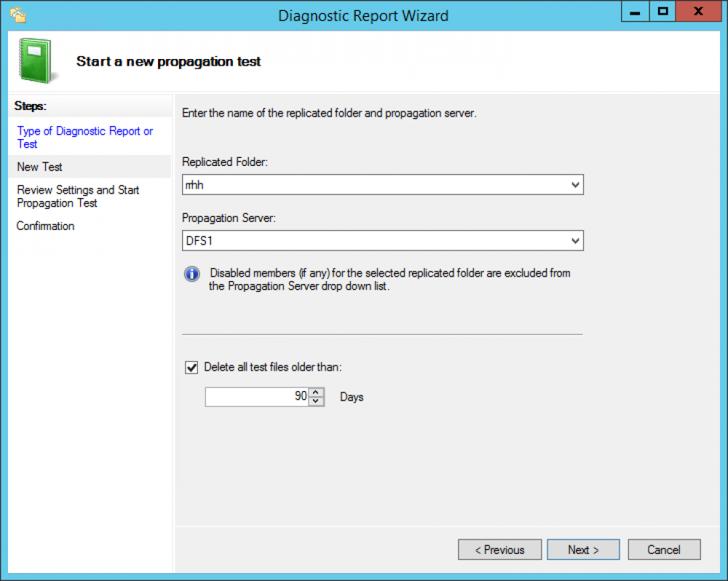Image resolution: width=728 pixels, height=581 pixels.
Task: Select the New Test step
Action: [x=40, y=167]
